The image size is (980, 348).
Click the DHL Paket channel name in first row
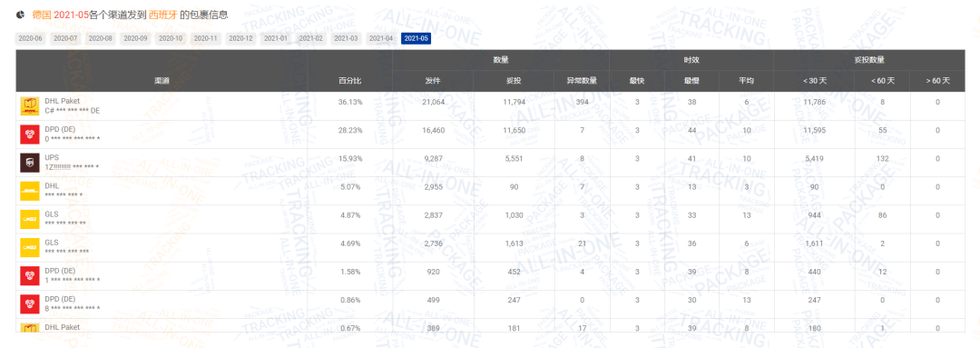[62, 101]
